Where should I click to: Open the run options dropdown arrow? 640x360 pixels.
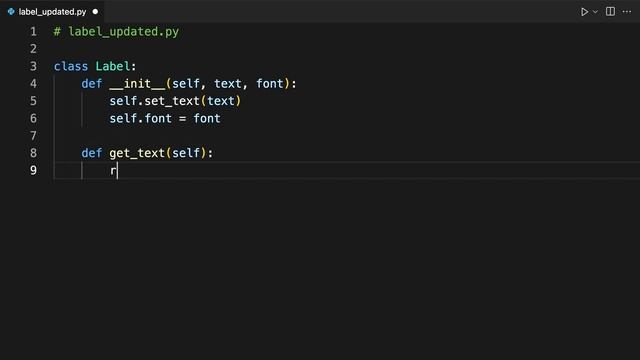coord(595,12)
